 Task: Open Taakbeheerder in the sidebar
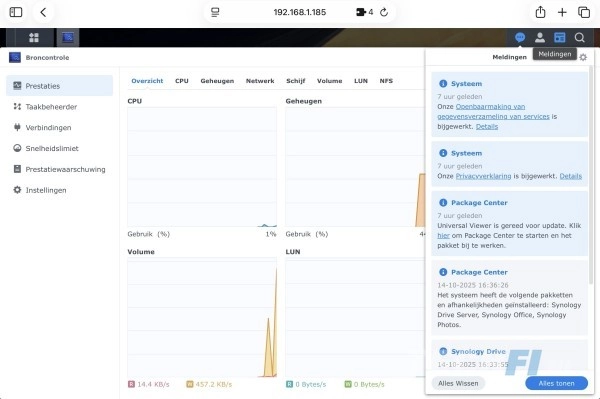60,107
